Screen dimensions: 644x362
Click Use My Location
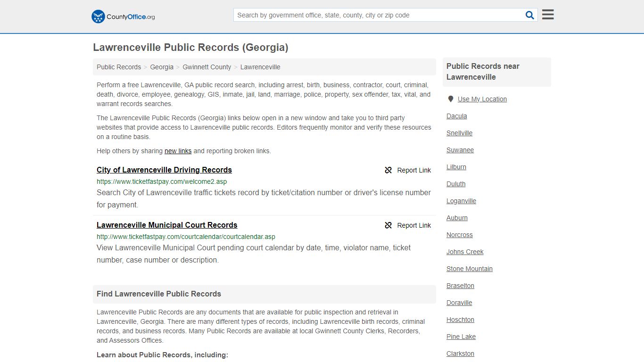(x=482, y=99)
